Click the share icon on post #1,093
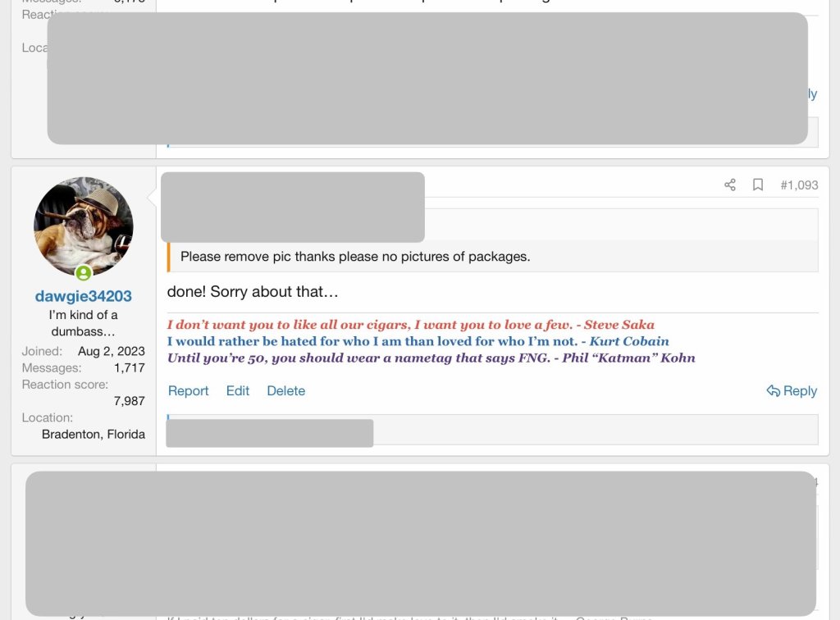The height and width of the screenshot is (620, 840). tap(729, 185)
